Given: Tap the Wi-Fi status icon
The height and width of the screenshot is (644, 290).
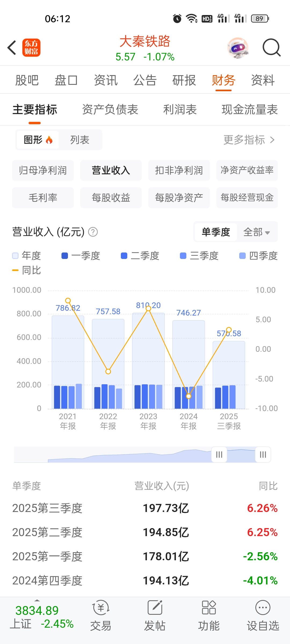Looking at the screenshot, I should pyautogui.click(x=192, y=19).
